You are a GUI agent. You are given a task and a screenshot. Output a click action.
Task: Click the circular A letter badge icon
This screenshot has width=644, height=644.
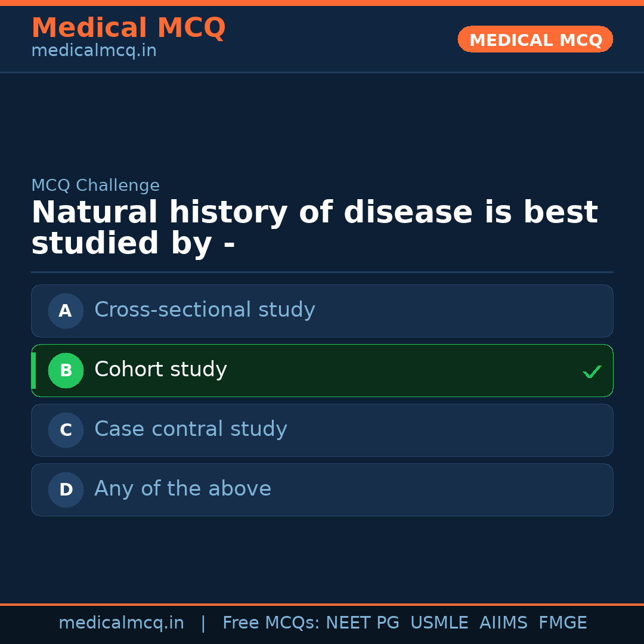[x=66, y=311]
